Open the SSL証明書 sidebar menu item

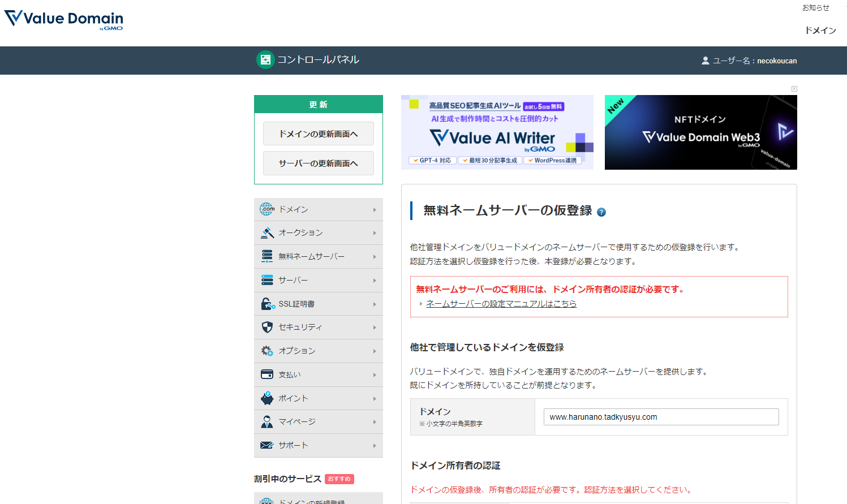tap(319, 304)
